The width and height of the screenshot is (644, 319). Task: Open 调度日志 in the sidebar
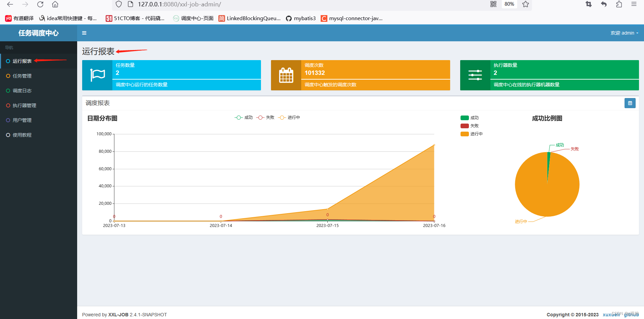[39, 91]
